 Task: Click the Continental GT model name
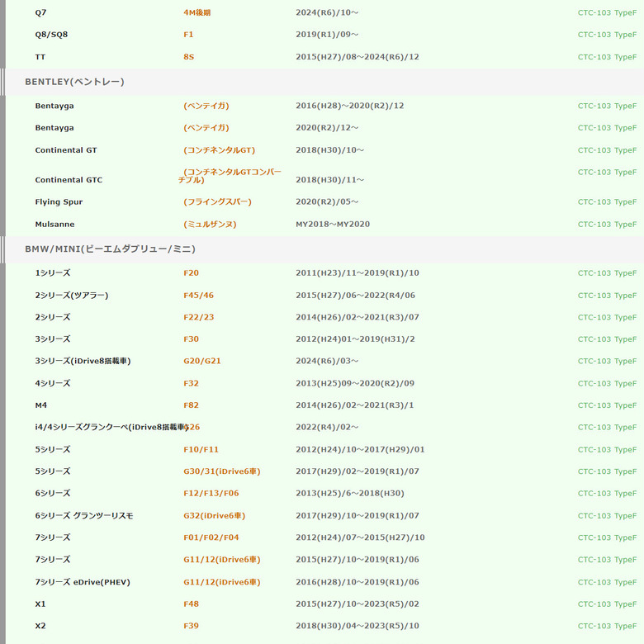(x=66, y=150)
